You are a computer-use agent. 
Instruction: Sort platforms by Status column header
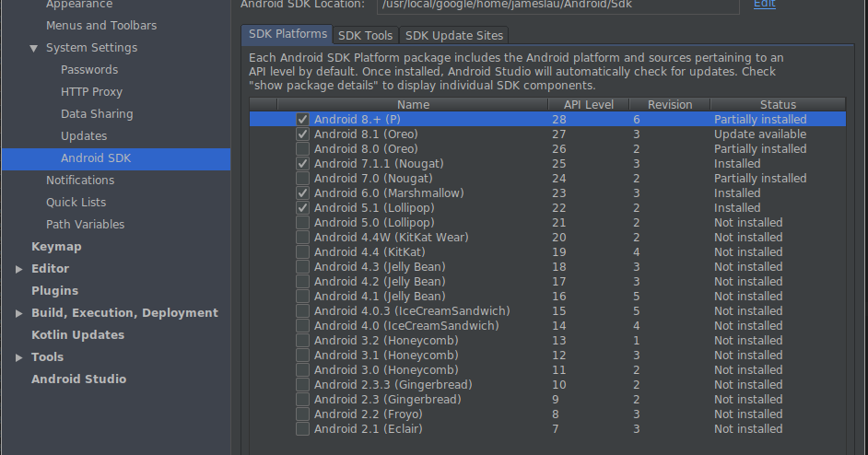[x=778, y=105]
